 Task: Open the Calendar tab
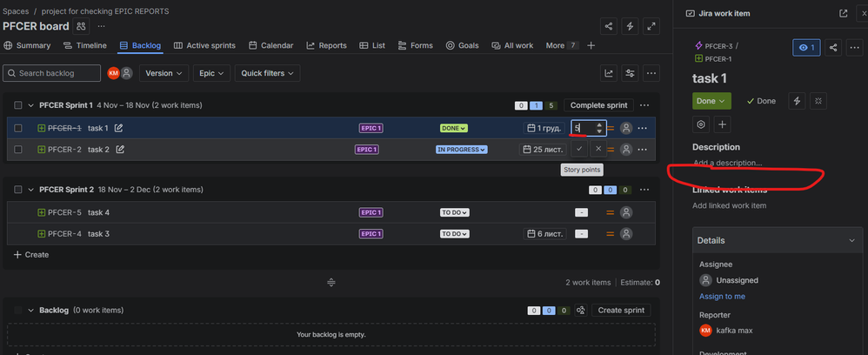(270, 45)
